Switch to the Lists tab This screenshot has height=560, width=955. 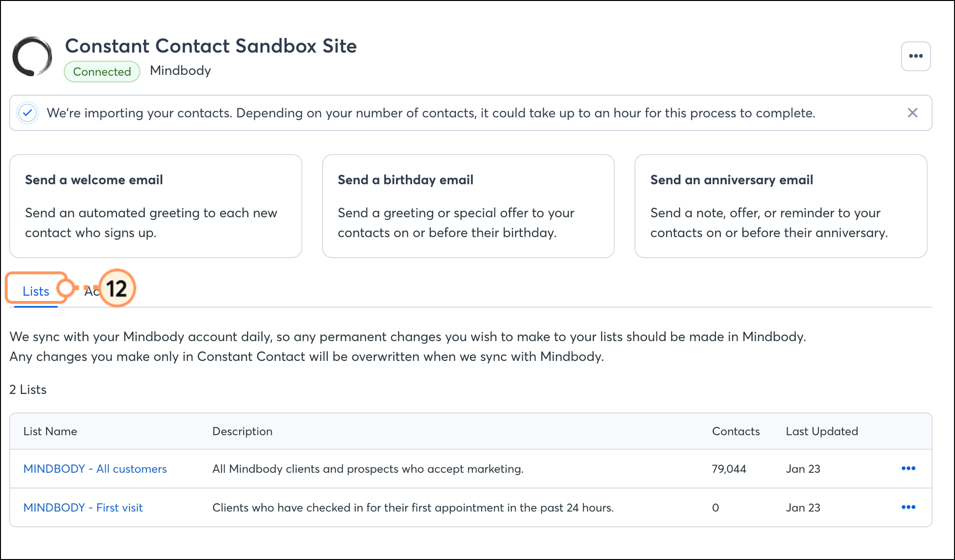click(x=36, y=291)
